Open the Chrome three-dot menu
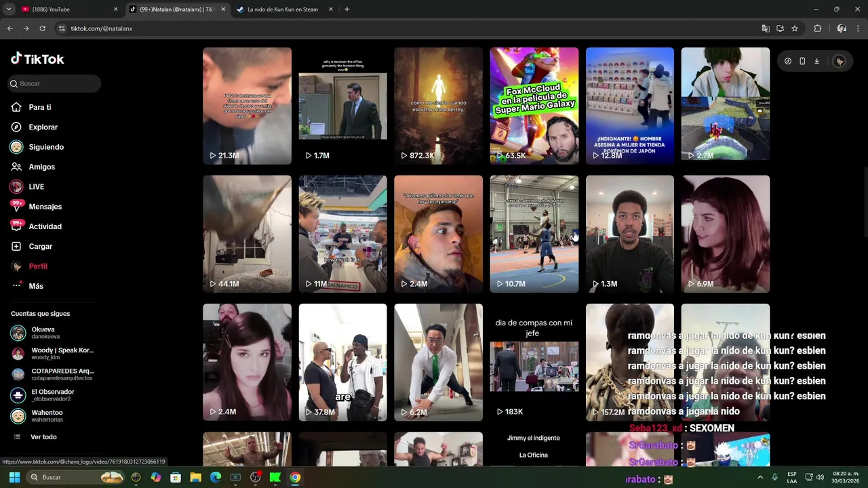 click(x=859, y=28)
